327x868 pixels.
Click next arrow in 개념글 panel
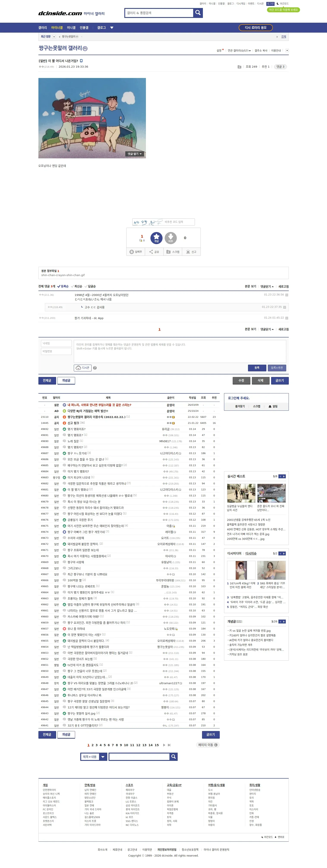(x=284, y=621)
